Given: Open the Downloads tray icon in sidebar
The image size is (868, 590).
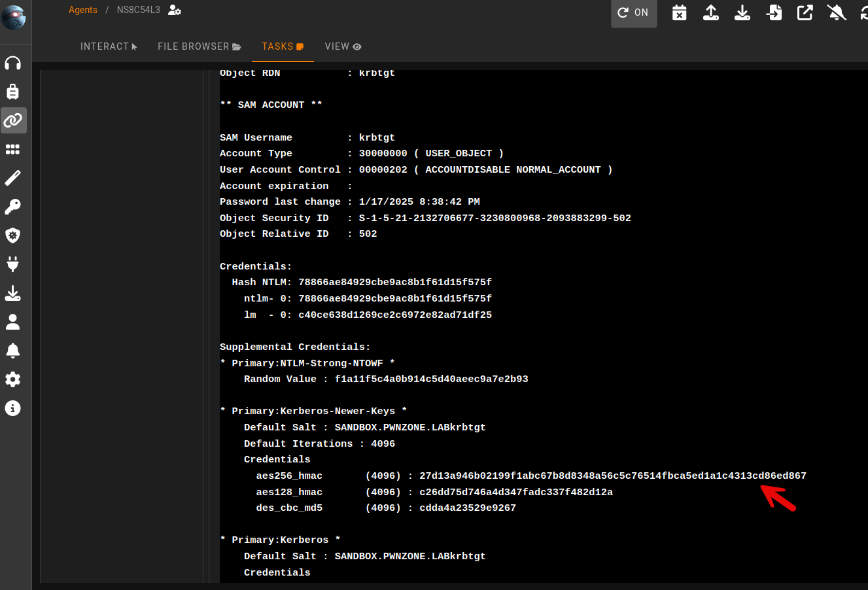Looking at the screenshot, I should pos(13,293).
